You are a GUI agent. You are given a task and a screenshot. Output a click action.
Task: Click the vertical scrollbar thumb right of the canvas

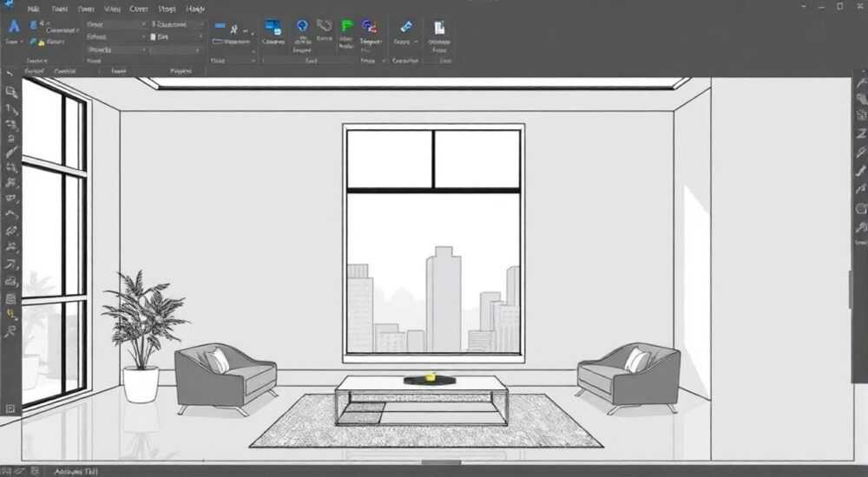[851, 290]
